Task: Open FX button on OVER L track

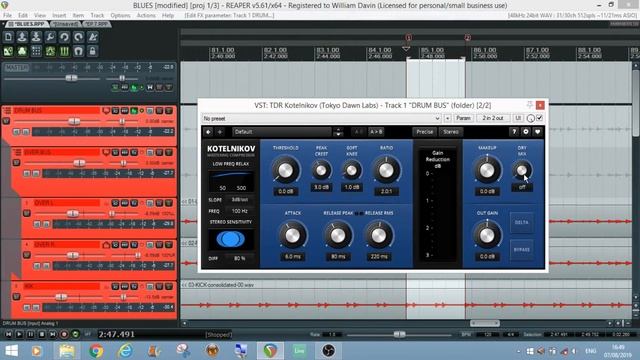Action: click(134, 203)
